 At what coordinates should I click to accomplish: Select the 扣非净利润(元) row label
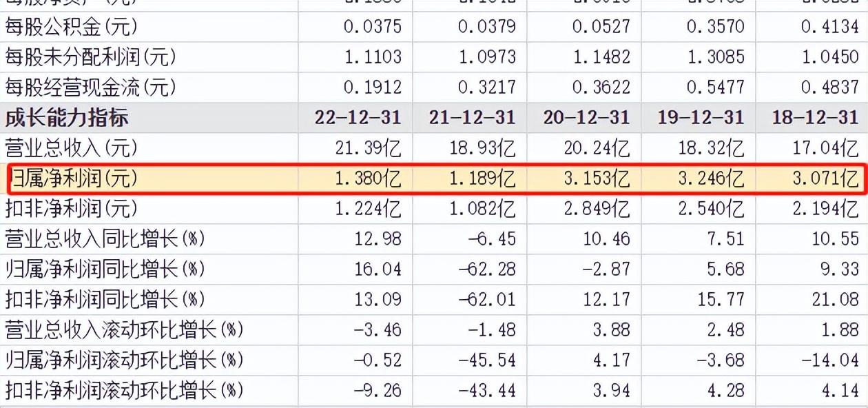(x=72, y=208)
